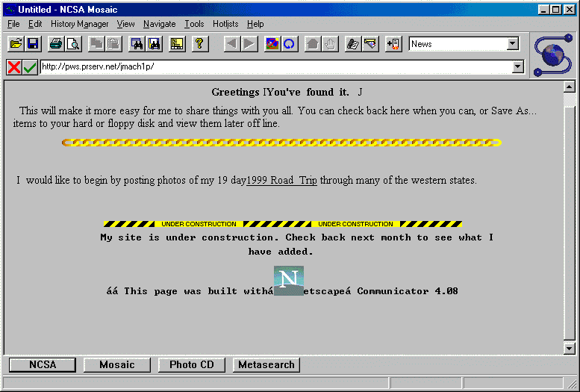580x392 pixels.
Task: Click the Stop hand icon
Action: tap(330, 44)
